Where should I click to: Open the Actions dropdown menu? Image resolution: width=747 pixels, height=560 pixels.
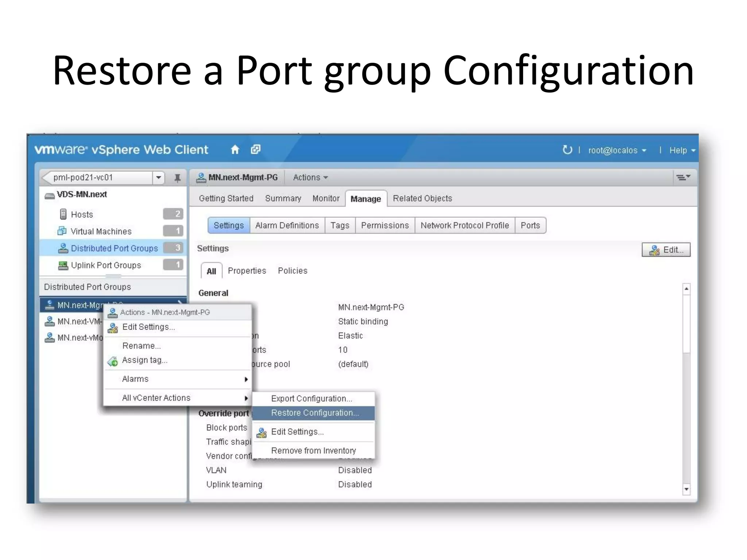[310, 178]
